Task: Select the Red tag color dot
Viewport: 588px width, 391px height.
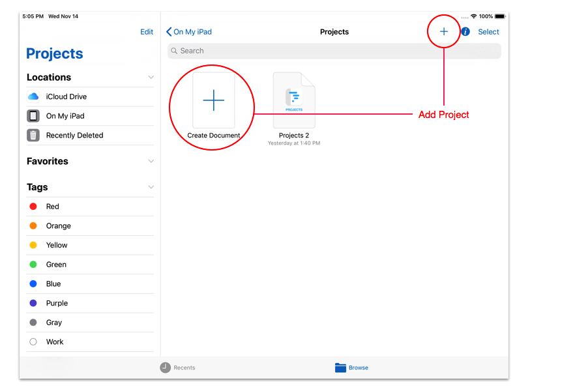Action: 33,207
